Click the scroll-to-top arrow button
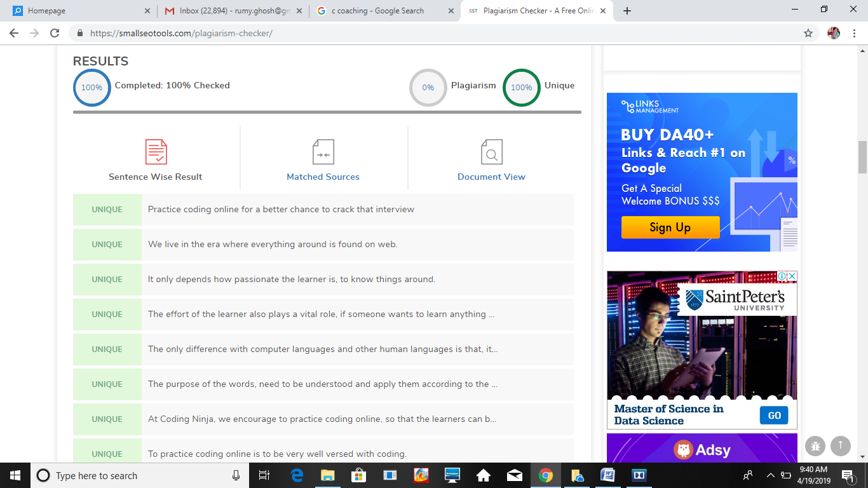This screenshot has width=868, height=488. (840, 446)
